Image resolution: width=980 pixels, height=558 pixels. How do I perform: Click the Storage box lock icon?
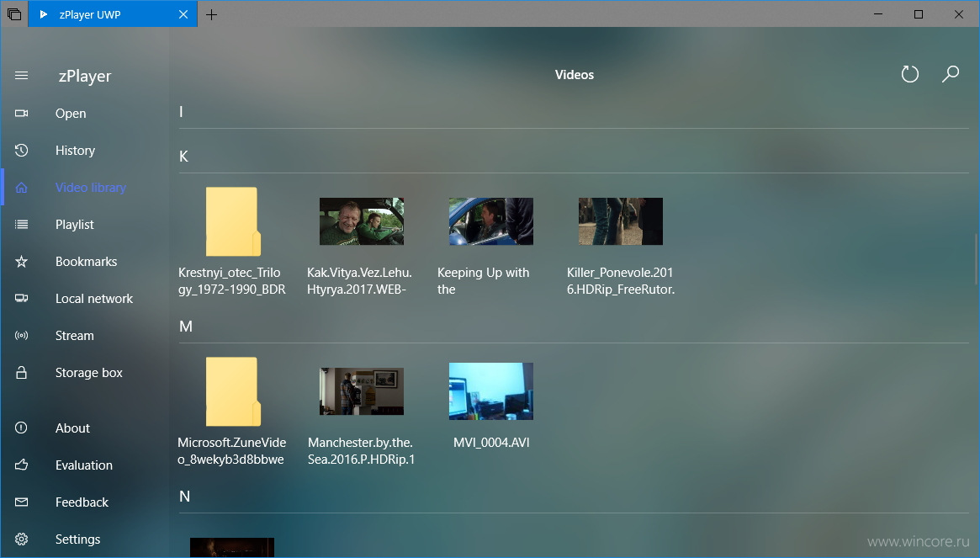pyautogui.click(x=21, y=372)
